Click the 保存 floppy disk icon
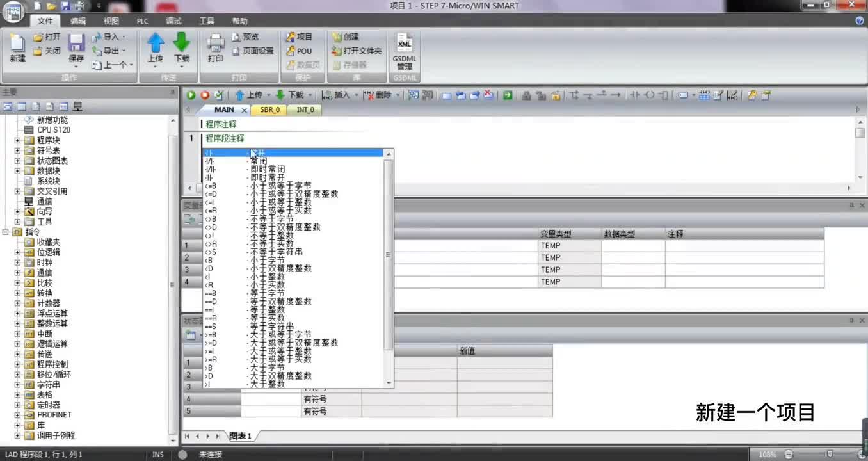The height and width of the screenshot is (461, 868). pos(76,43)
